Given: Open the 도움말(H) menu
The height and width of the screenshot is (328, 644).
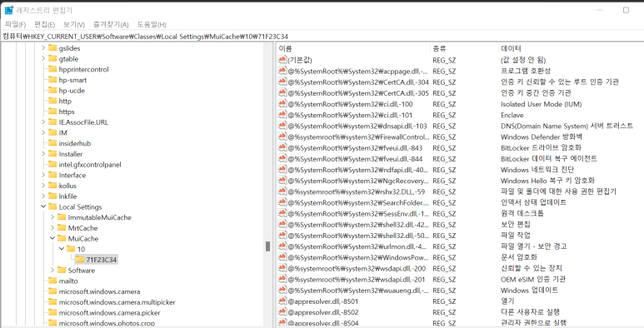Looking at the screenshot, I should click(x=152, y=24).
